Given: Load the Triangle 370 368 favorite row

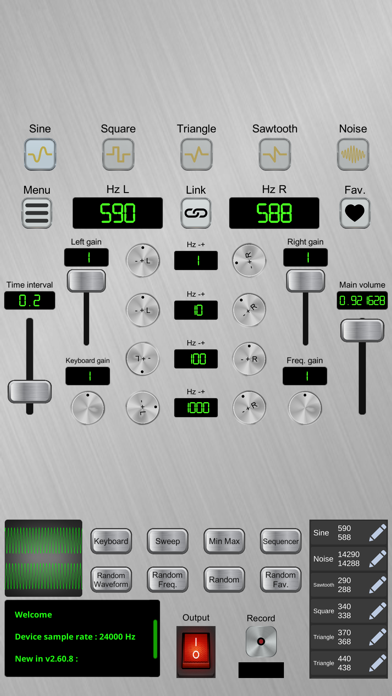Looking at the screenshot, I should [349, 637].
